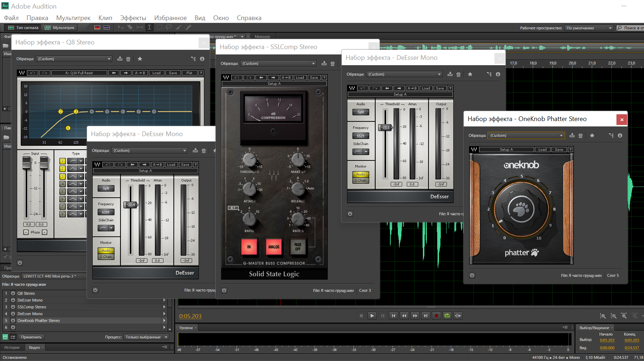Open the Файл menu
Viewport: 644px width, 361px height.
(x=11, y=18)
